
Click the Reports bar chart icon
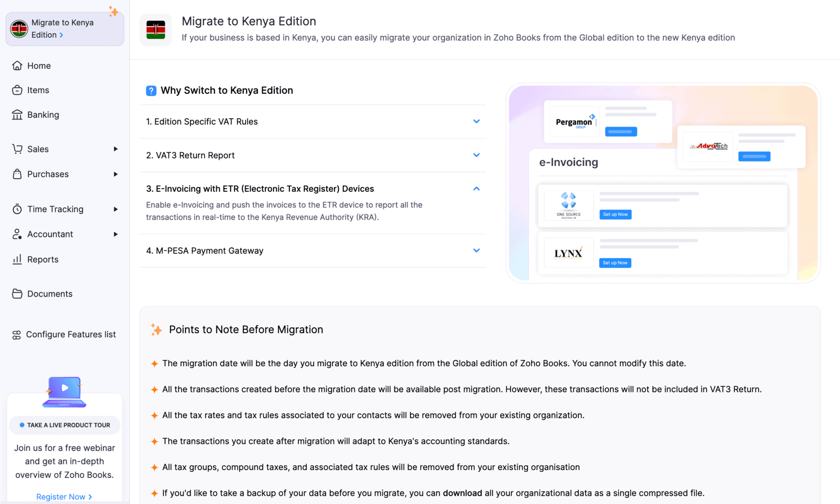(x=17, y=259)
